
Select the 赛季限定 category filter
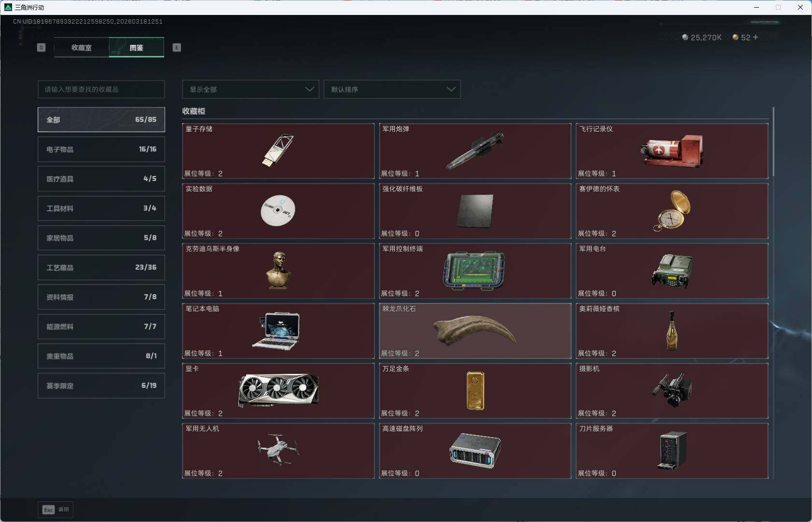101,385
